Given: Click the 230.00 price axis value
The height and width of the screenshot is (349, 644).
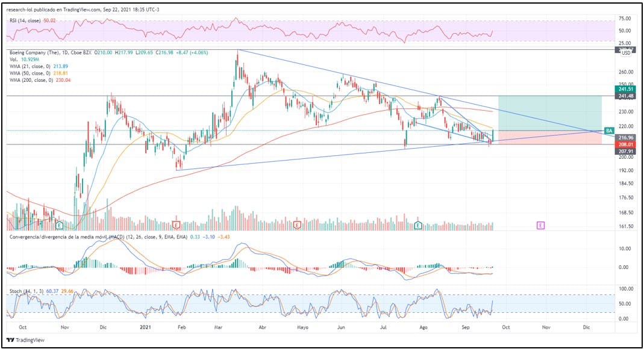Looking at the screenshot, I should tap(626, 111).
